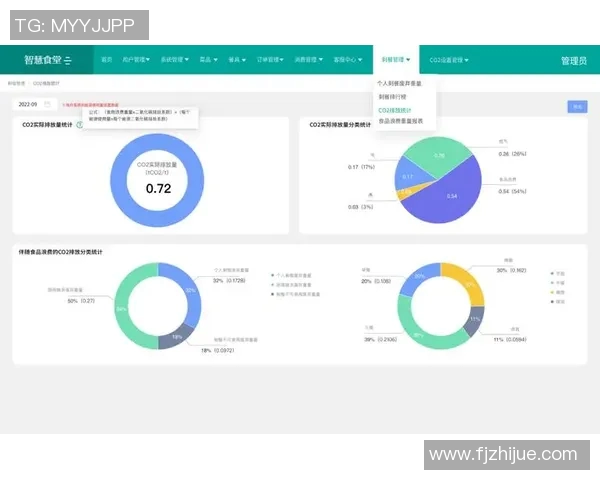Select 个人剩餐废弃重量 menu entry

coord(399,83)
